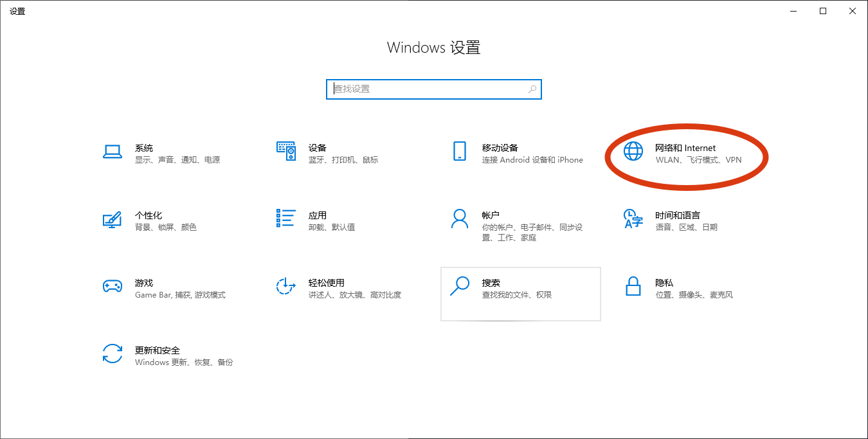Open the 帐户 person icon
This screenshot has height=439, width=868.
click(x=460, y=219)
